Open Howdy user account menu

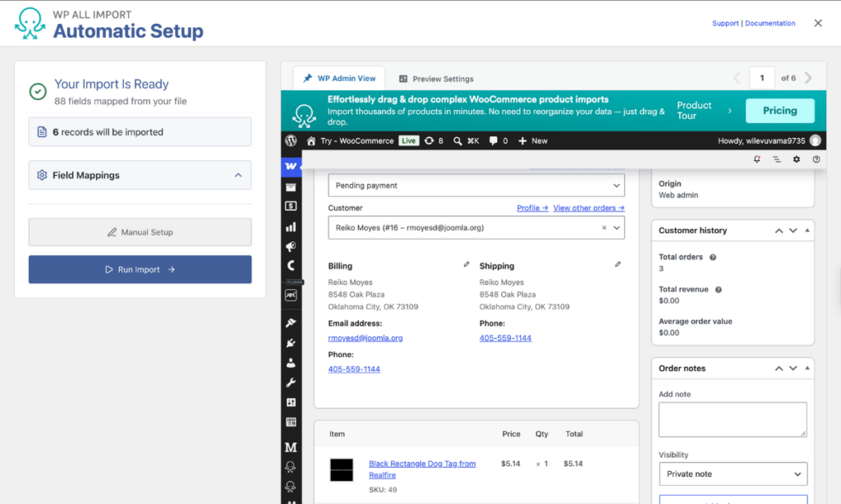tap(769, 140)
